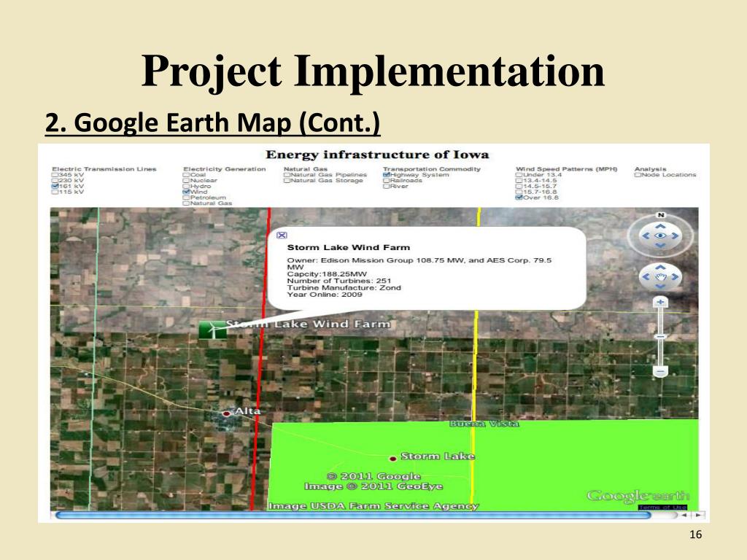
Task: Click the look-down arrow on the eye control
Action: click(x=660, y=245)
